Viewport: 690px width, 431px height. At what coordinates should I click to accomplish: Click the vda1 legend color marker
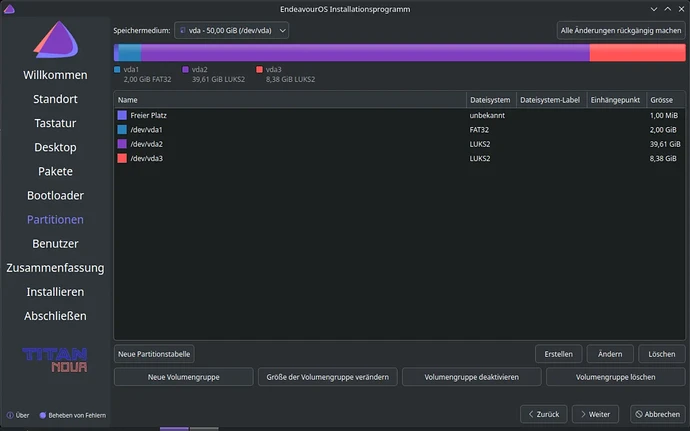(117, 70)
